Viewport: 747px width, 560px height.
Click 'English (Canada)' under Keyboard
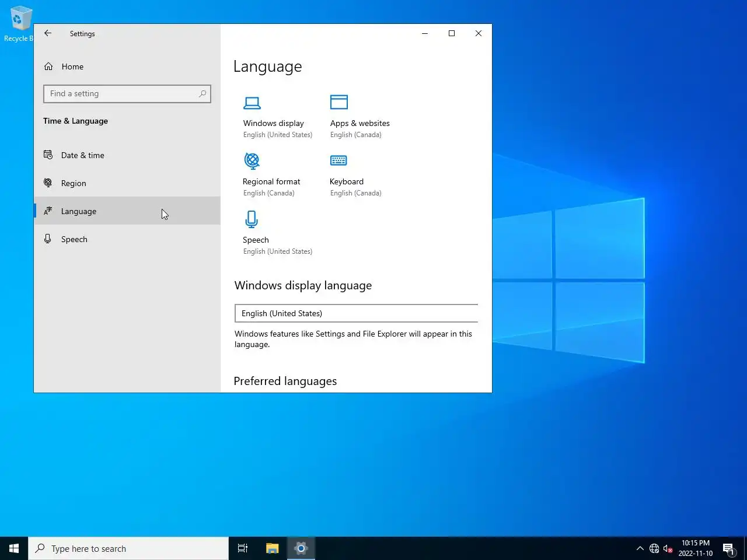(x=355, y=193)
